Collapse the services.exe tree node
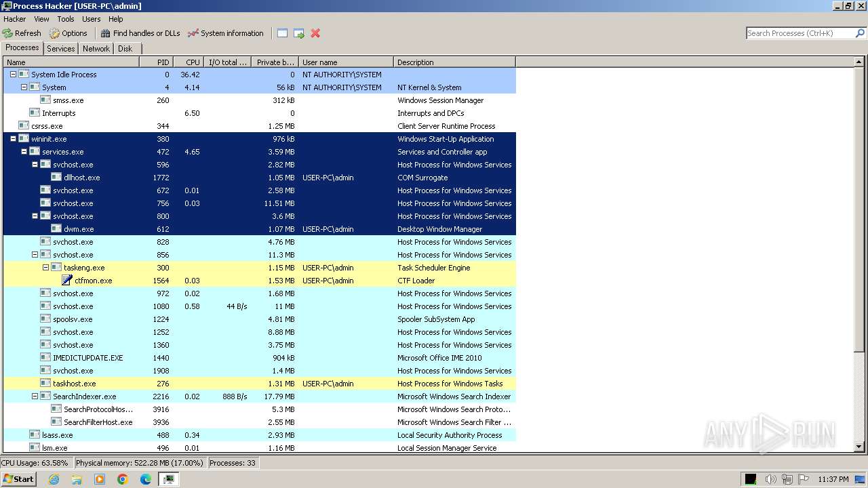This screenshot has height=488, width=868. 24,152
